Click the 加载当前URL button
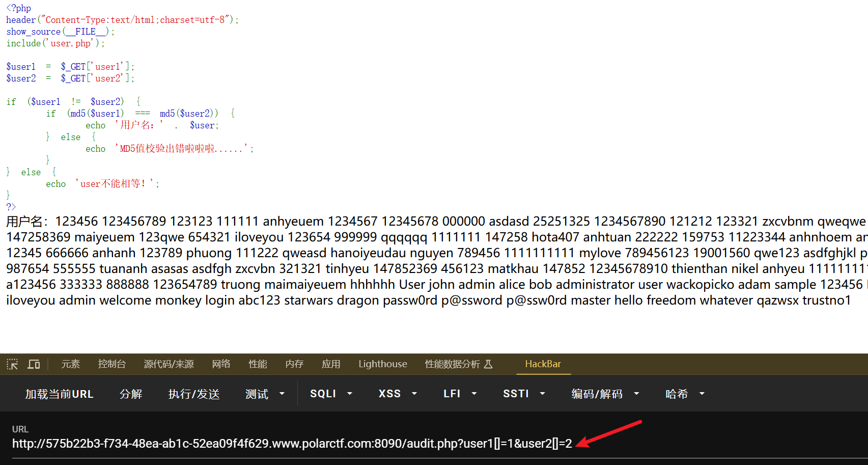The image size is (868, 465). pyautogui.click(x=60, y=394)
